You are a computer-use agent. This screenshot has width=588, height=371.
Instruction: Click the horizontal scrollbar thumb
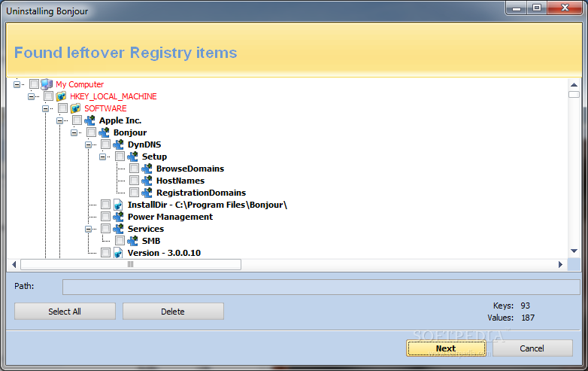pos(131,264)
